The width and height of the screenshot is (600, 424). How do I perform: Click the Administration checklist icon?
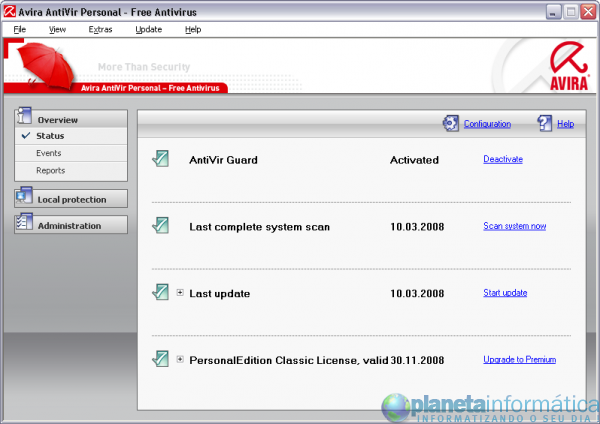[x=24, y=222]
